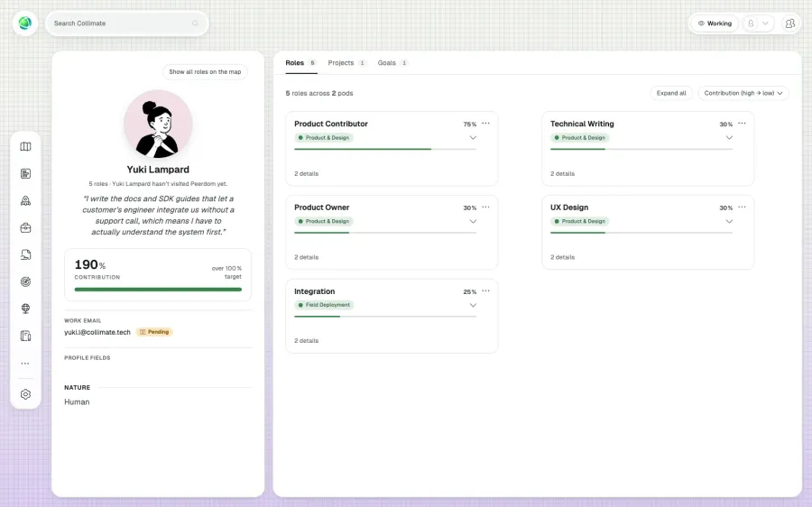
Task: Click the 190% contribution progress bar
Action: point(158,290)
